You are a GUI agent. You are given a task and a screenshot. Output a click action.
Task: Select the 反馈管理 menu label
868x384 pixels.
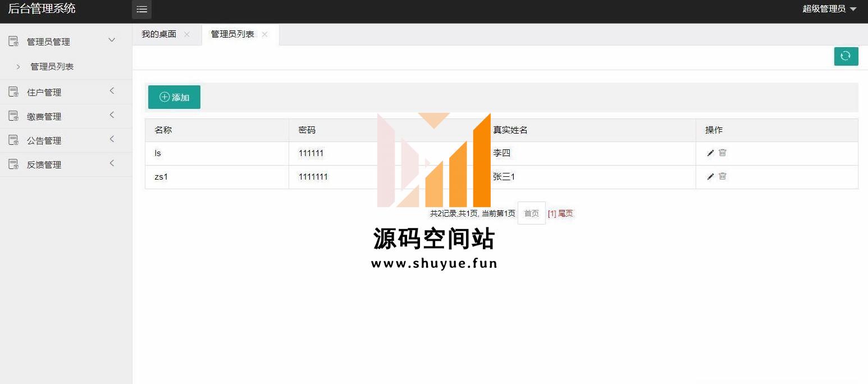click(x=44, y=164)
